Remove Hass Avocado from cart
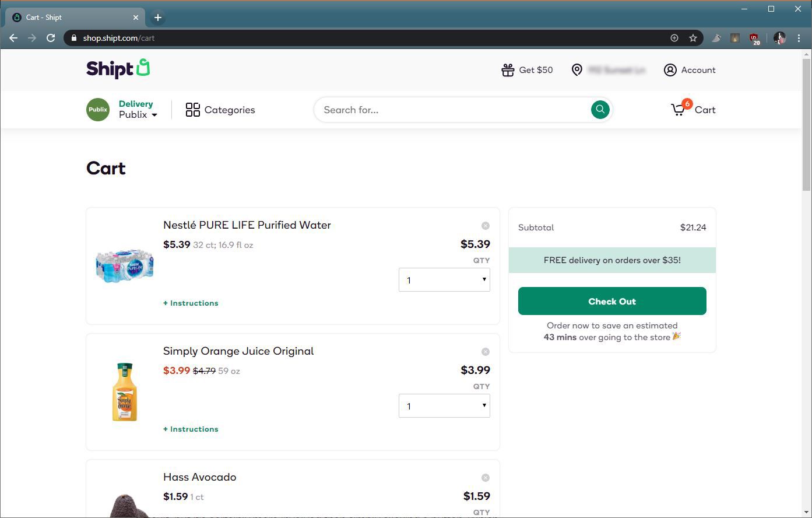Viewport: 812px width, 518px height. tap(486, 478)
